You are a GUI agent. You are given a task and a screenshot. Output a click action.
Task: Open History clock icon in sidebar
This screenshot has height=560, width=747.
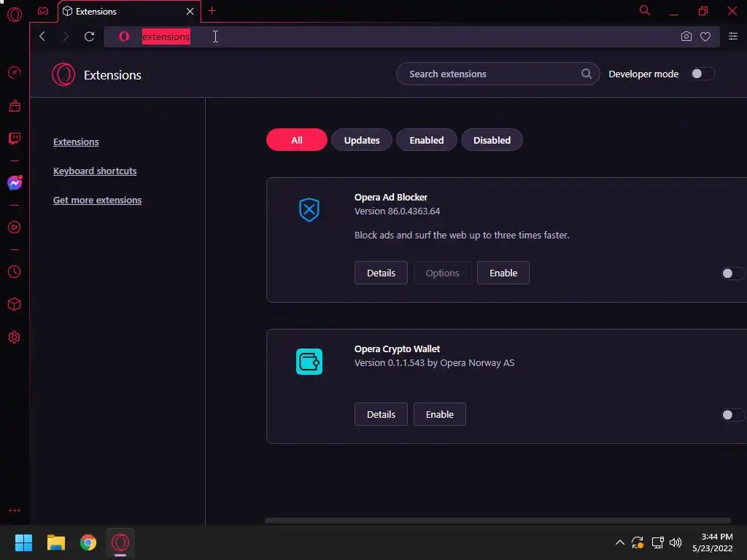tap(15, 271)
